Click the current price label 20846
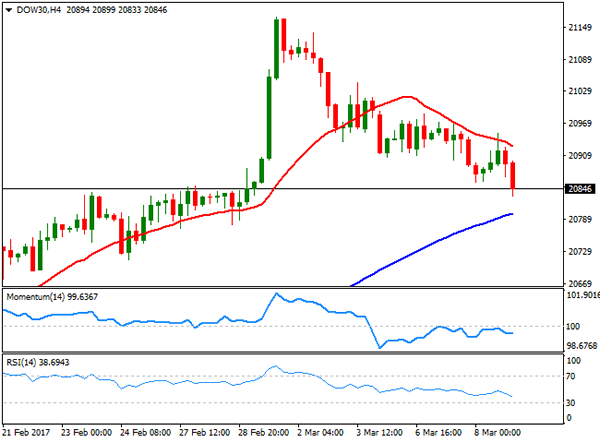The width and height of the screenshot is (600, 443). 580,189
